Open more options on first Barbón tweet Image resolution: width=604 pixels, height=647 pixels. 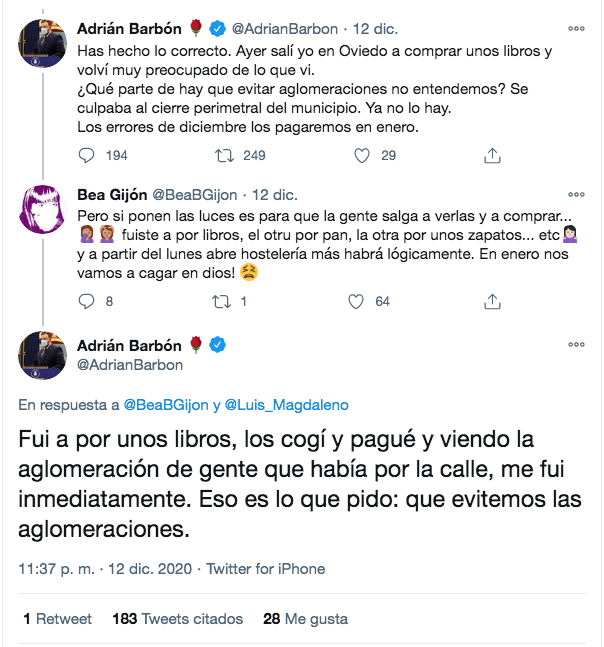tap(576, 28)
